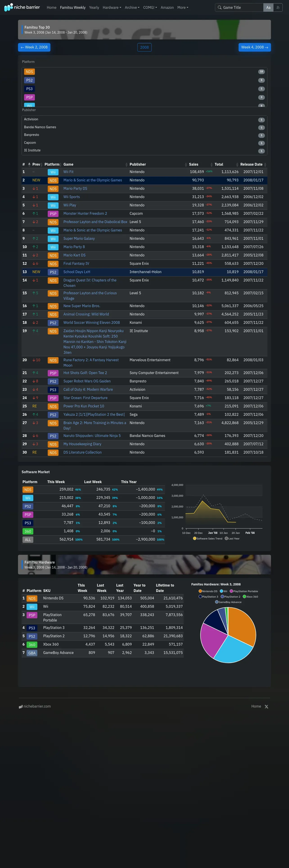Open New Super Mario Bros. link
The width and height of the screenshot is (289, 868).
click(82, 306)
